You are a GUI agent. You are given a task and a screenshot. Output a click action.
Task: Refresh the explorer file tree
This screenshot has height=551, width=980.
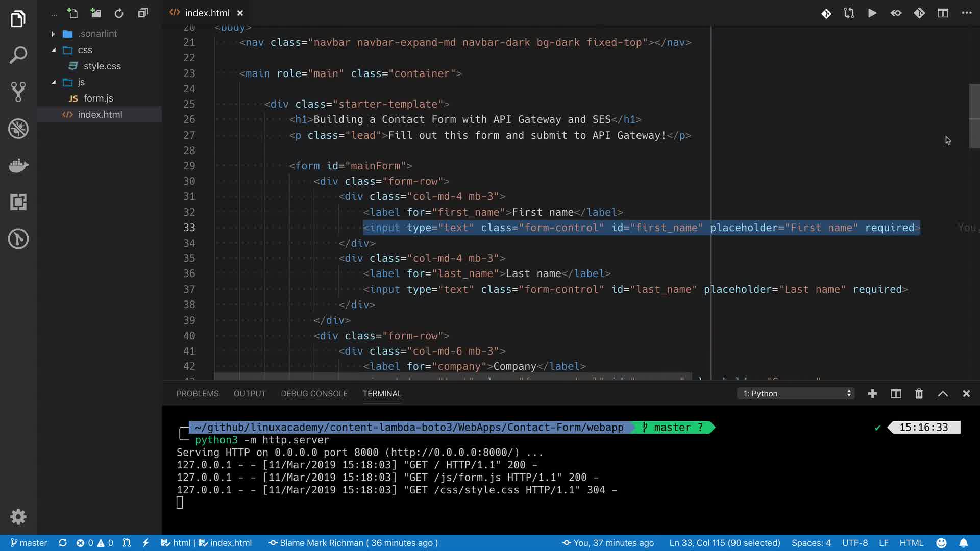[x=119, y=13]
